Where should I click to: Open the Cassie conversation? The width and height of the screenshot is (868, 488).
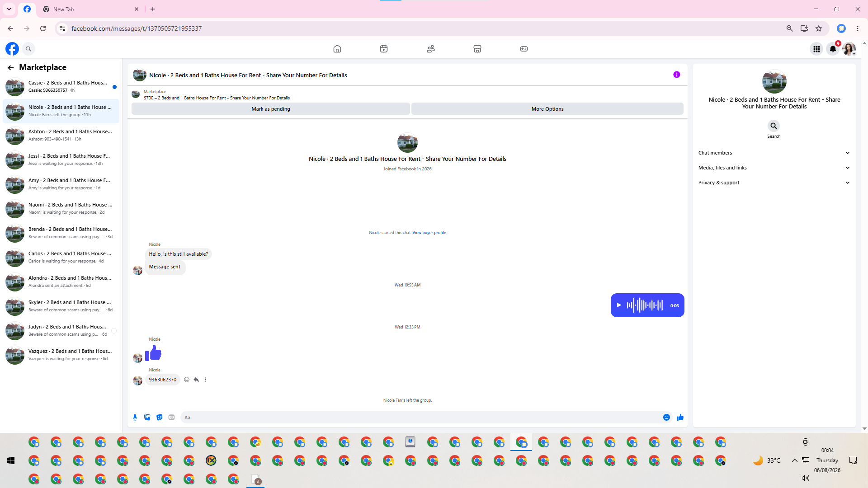(61, 87)
